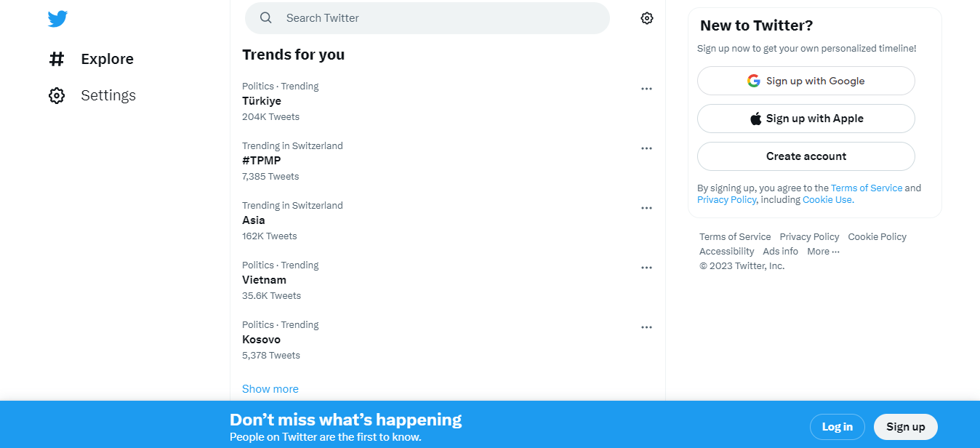Viewport: 980px width, 448px height.
Task: Open more options for Vietnam trend
Action: pyautogui.click(x=646, y=268)
